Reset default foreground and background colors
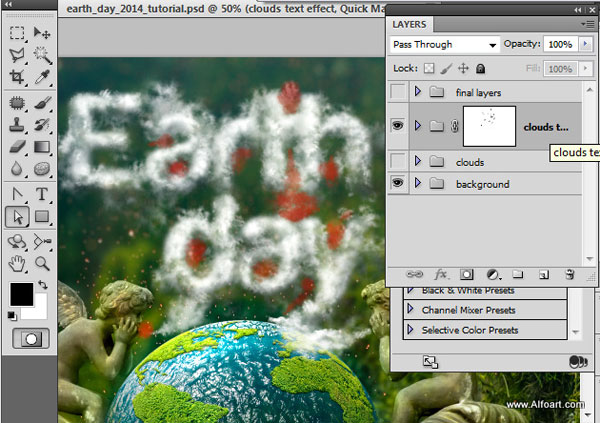Image resolution: width=600 pixels, height=423 pixels. tap(12, 316)
